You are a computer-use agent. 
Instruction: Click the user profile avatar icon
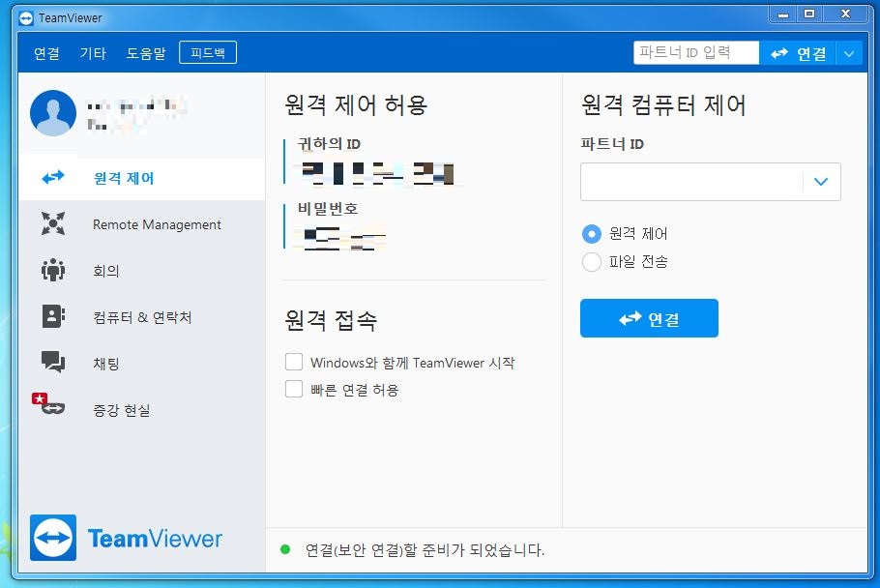(53, 113)
